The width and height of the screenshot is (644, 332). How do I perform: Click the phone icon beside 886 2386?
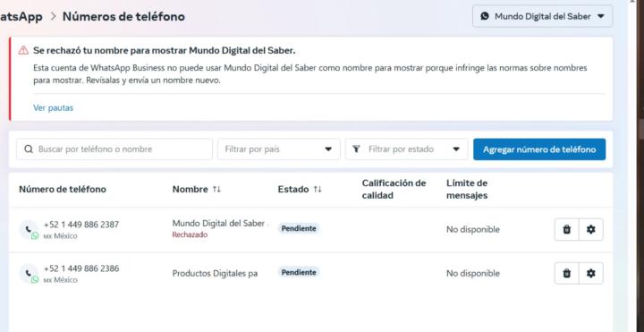pos(29,273)
